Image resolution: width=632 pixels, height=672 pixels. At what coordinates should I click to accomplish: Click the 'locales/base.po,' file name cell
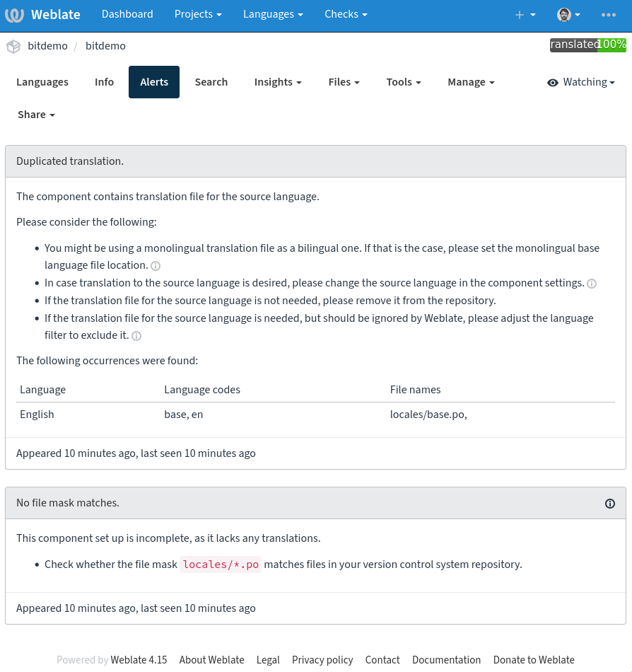[x=428, y=415]
